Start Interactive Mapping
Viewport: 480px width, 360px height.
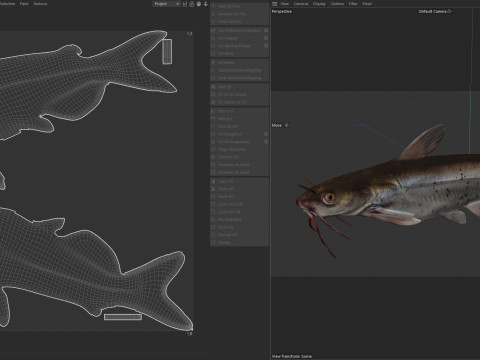(x=239, y=70)
